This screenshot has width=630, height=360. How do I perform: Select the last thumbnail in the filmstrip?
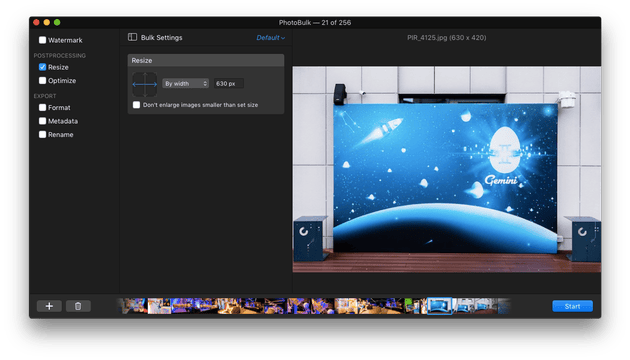(x=503, y=306)
